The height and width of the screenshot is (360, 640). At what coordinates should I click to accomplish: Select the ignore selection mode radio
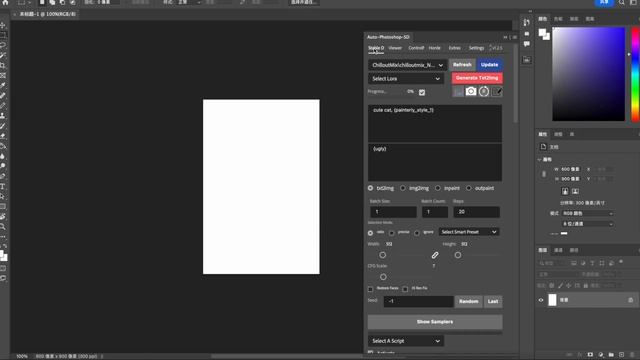click(417, 233)
